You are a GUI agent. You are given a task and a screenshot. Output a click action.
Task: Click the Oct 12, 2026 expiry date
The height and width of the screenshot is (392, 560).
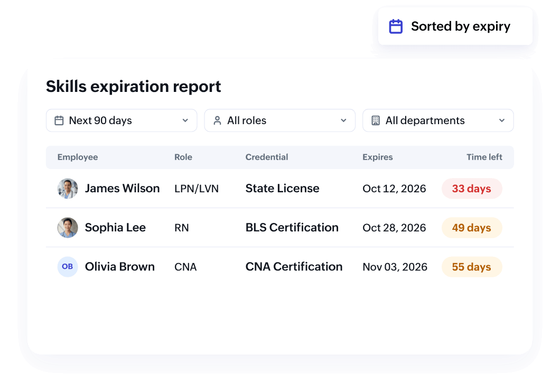tap(394, 189)
